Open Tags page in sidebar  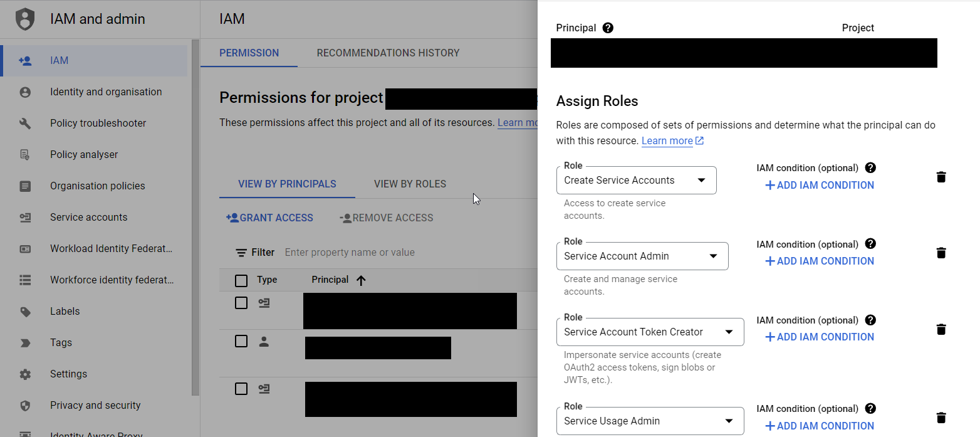tap(95, 343)
